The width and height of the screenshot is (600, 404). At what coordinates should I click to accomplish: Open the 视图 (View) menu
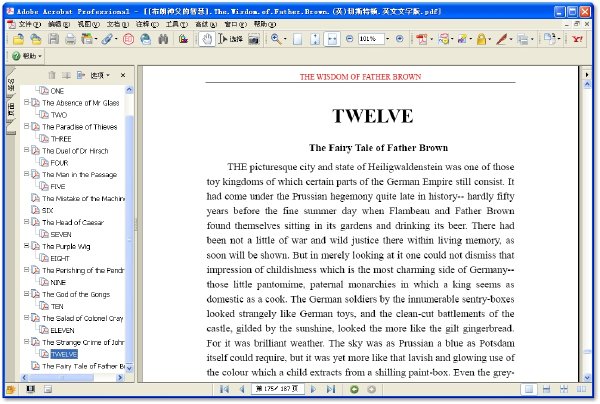88,24
